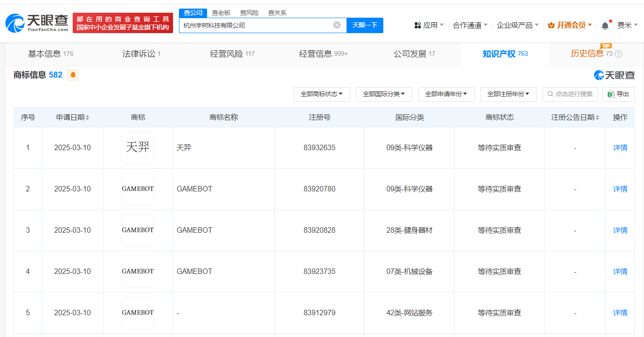Screen dimensions: 644x337
Task: Click registration number 83923735
Action: pos(319,271)
